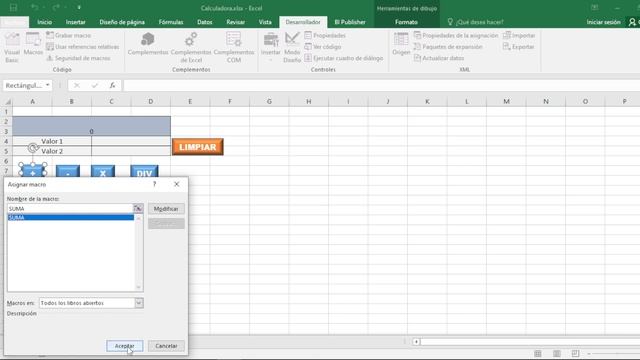Click the Modificar button
640x360 pixels.
[166, 209]
